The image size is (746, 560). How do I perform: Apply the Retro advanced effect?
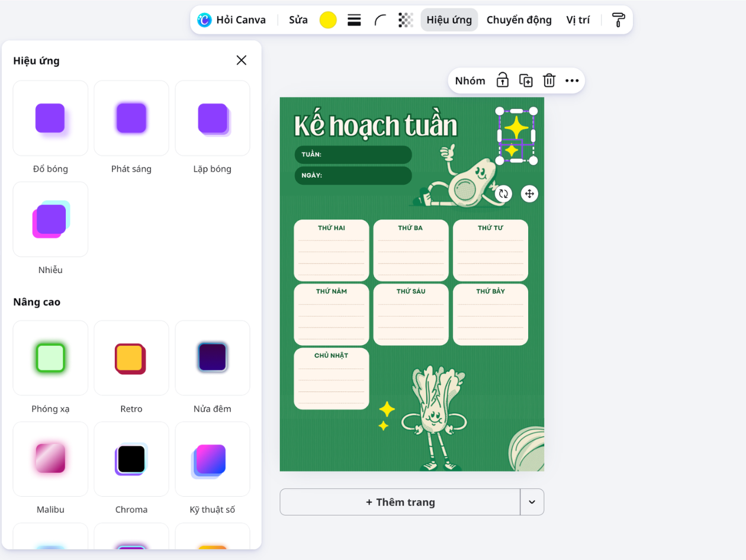[x=131, y=358]
